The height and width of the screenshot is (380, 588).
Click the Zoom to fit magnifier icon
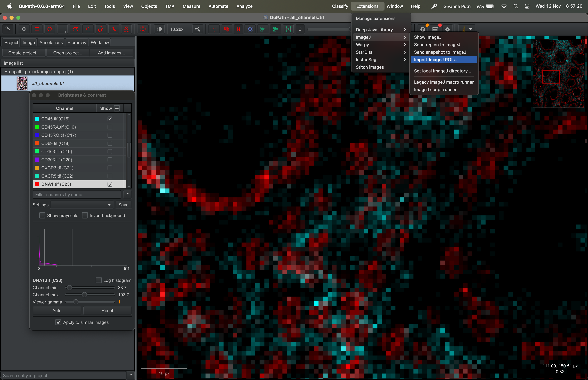[x=198, y=29]
